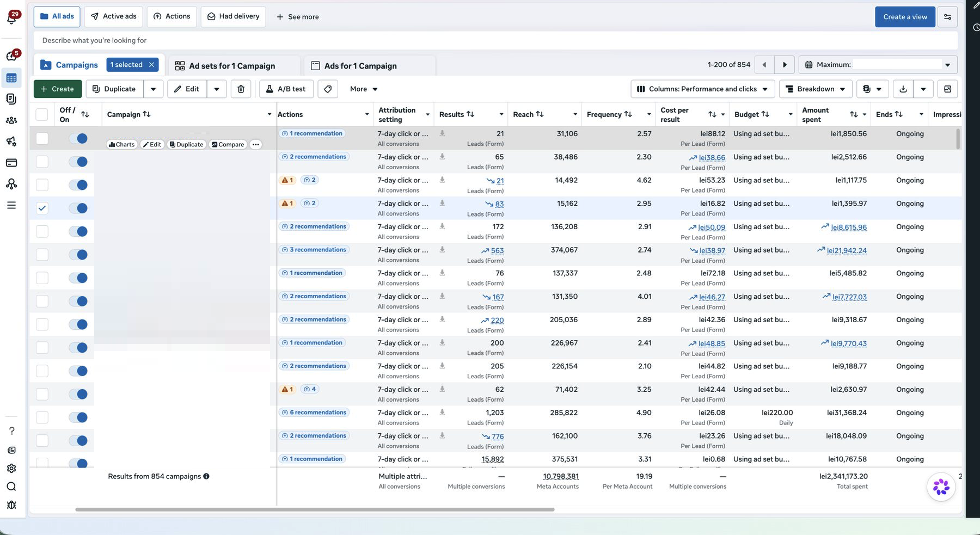This screenshot has height=535, width=980.
Task: Click the trash delete icon in toolbar
Action: [241, 89]
